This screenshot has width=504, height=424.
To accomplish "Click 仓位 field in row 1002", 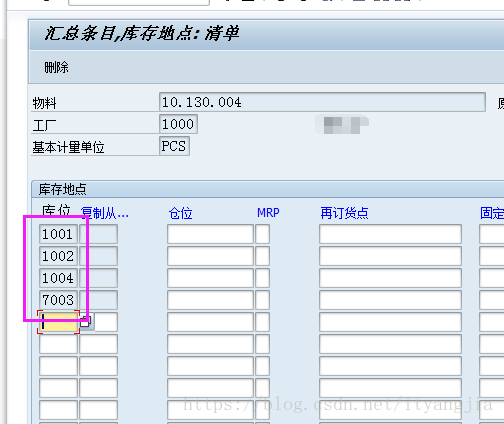I will [x=210, y=256].
